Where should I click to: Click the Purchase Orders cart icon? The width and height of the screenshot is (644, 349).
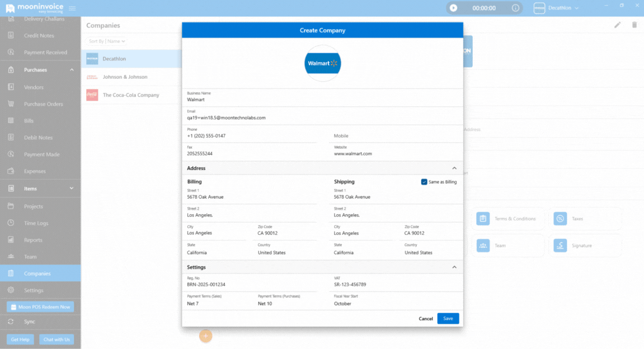[x=11, y=104]
